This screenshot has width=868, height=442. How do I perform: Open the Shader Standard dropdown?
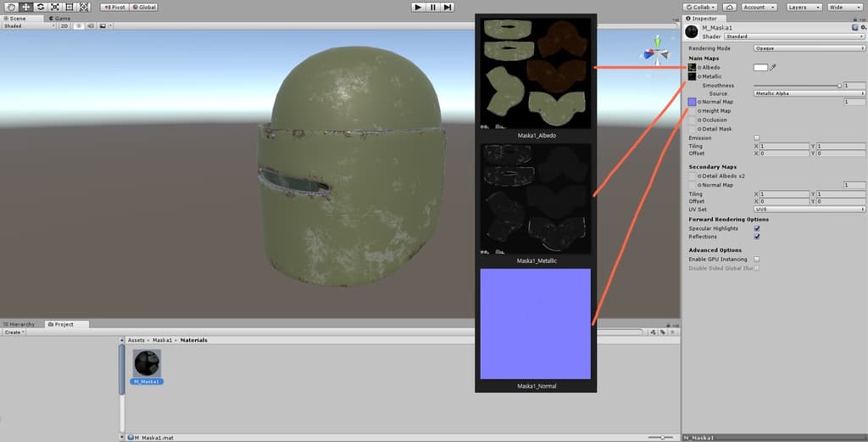click(794, 36)
